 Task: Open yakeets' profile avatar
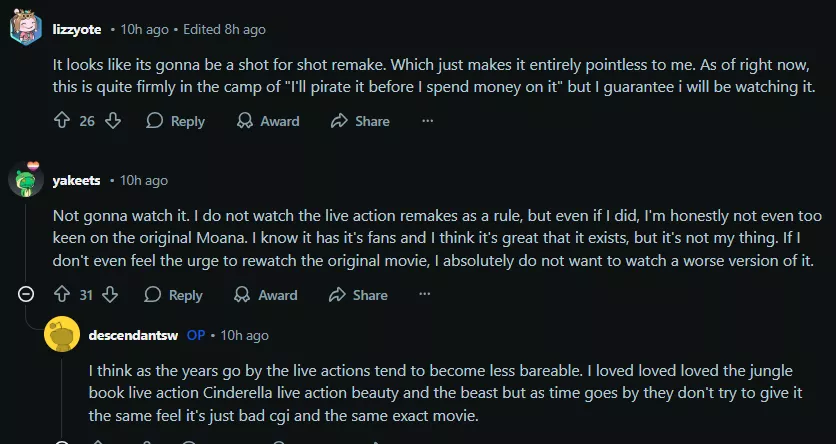click(x=25, y=180)
